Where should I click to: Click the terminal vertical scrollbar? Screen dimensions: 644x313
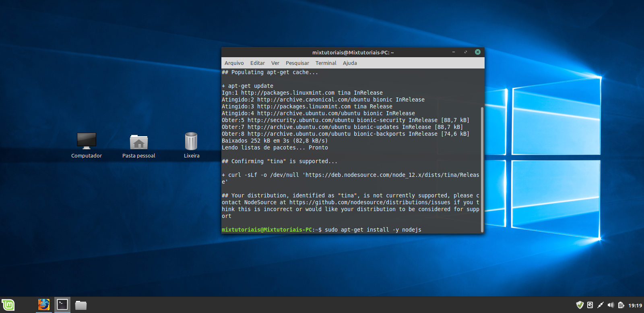(482, 169)
